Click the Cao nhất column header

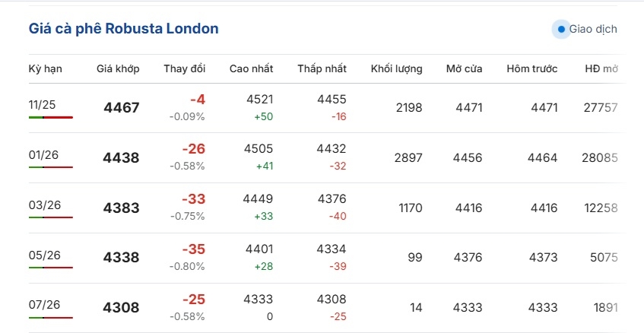[x=252, y=69]
